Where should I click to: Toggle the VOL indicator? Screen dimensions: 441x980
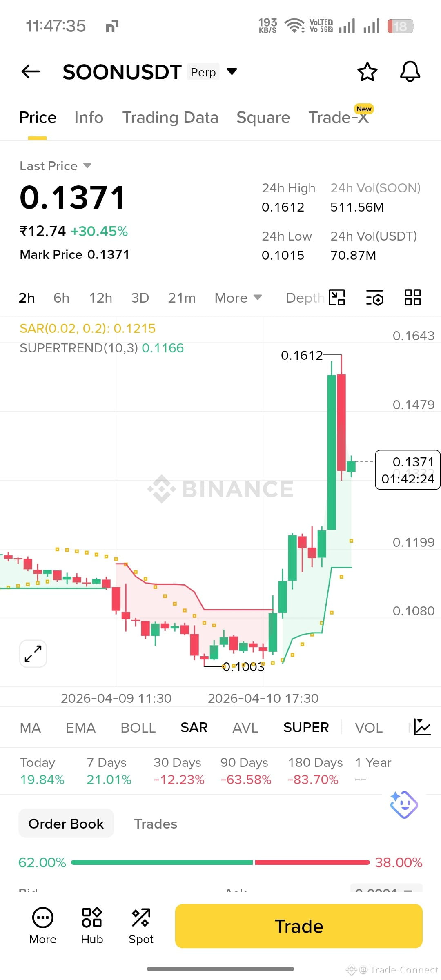click(369, 728)
